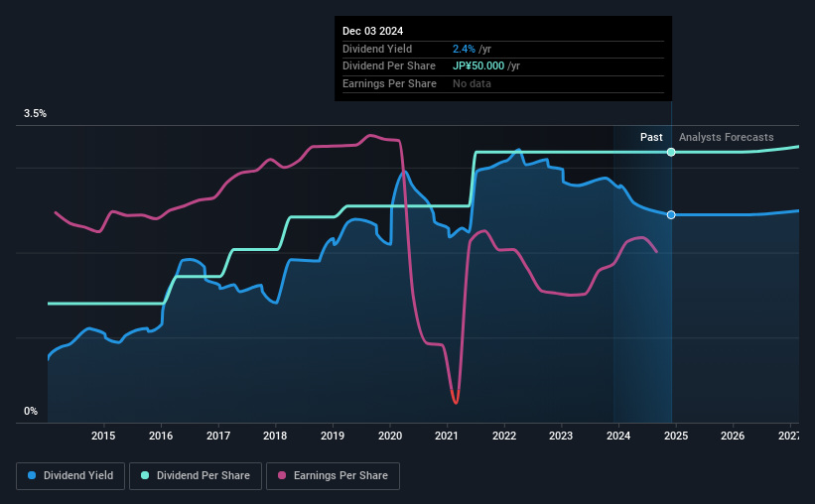Click the red negative earnings dip in 2021

[456, 397]
